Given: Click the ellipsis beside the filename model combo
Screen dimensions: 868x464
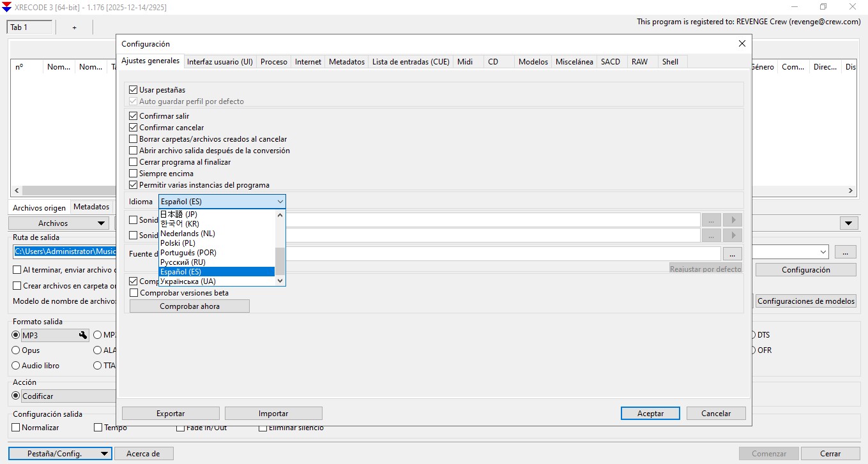Looking at the screenshot, I should point(844,251).
